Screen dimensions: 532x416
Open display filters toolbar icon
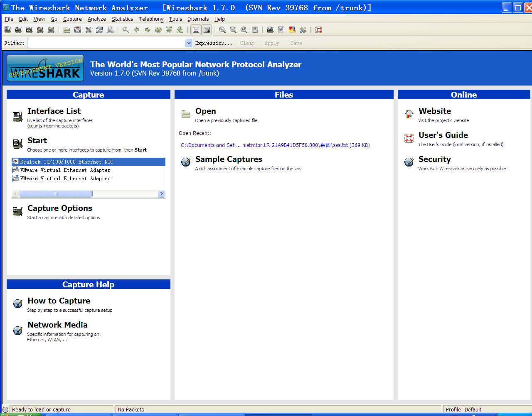[x=281, y=30]
